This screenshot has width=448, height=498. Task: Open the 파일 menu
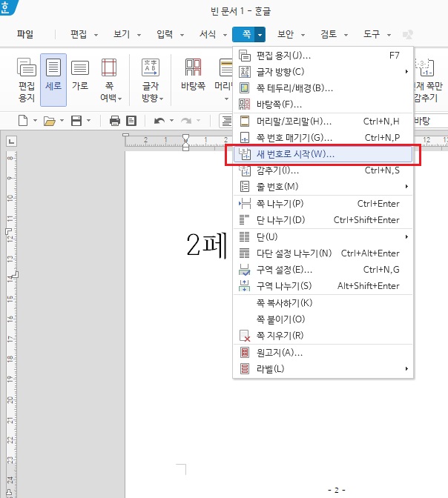[25, 34]
